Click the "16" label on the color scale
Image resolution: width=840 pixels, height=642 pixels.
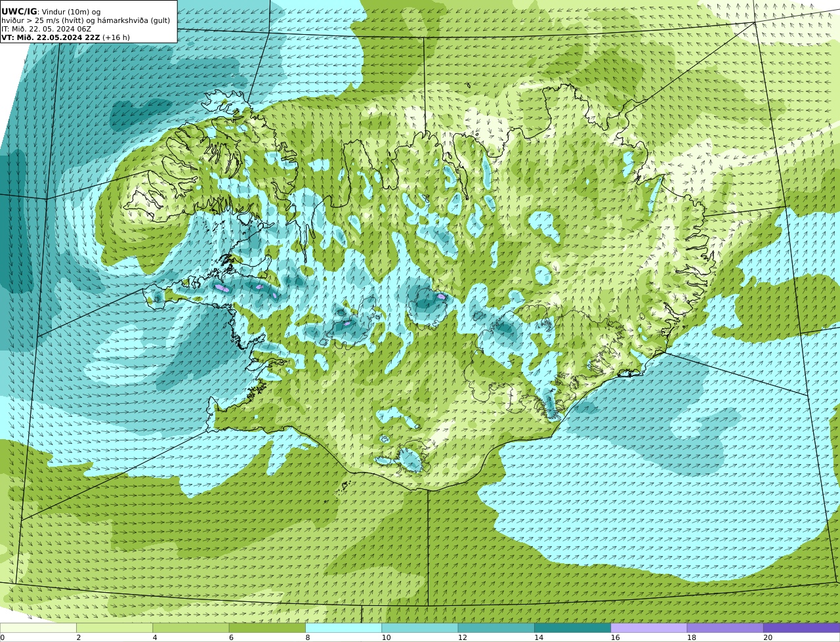[x=615, y=637]
